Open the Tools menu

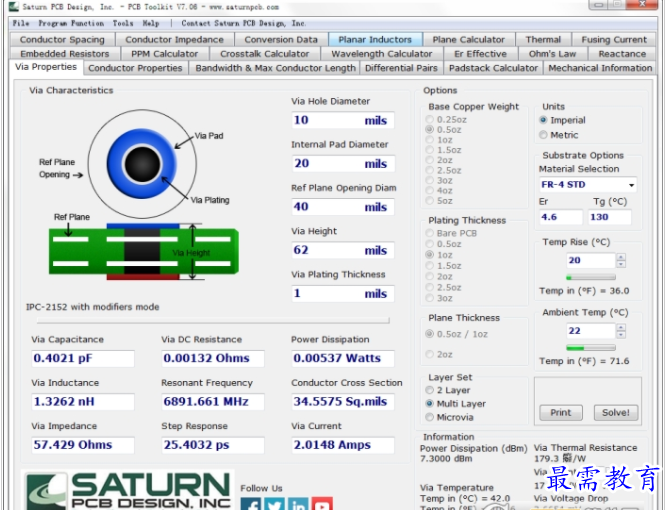123,23
